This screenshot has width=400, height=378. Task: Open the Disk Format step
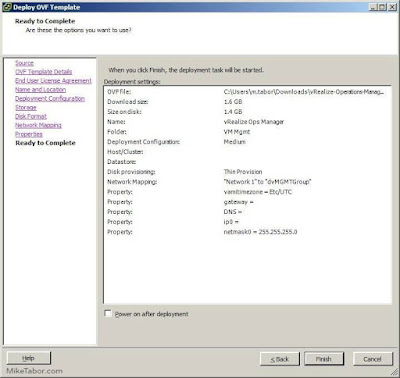(x=31, y=116)
